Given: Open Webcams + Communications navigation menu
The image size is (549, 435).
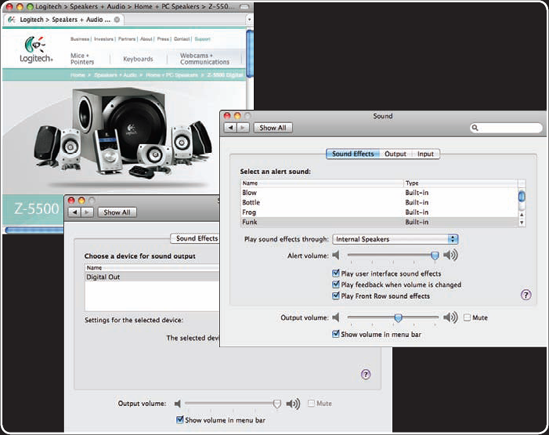Looking at the screenshot, I should point(205,58).
